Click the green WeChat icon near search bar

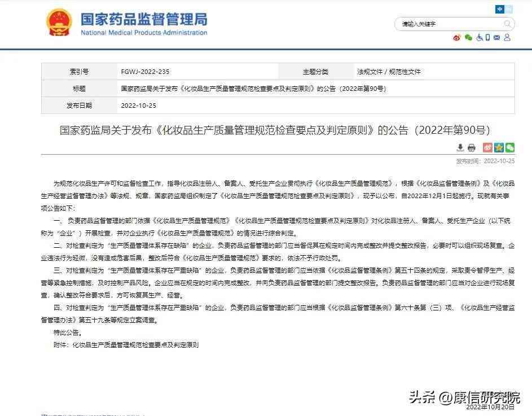469,37
